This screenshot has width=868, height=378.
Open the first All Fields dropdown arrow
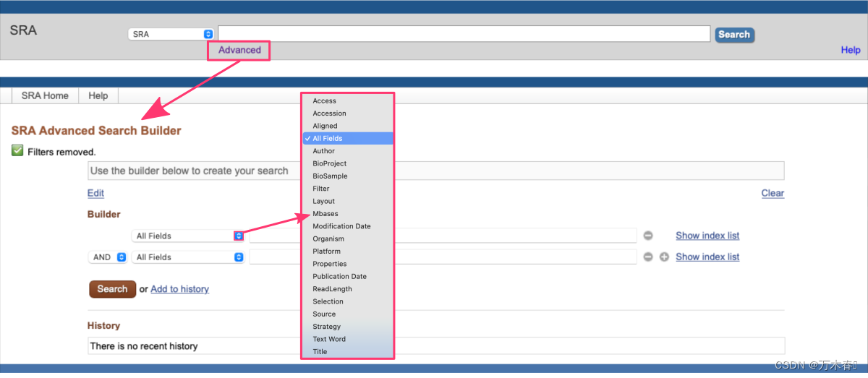click(x=239, y=236)
